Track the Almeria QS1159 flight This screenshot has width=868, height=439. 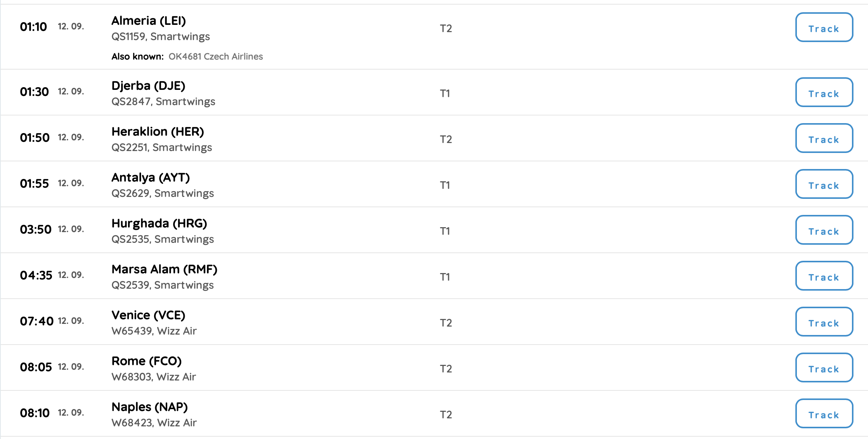[x=824, y=28]
